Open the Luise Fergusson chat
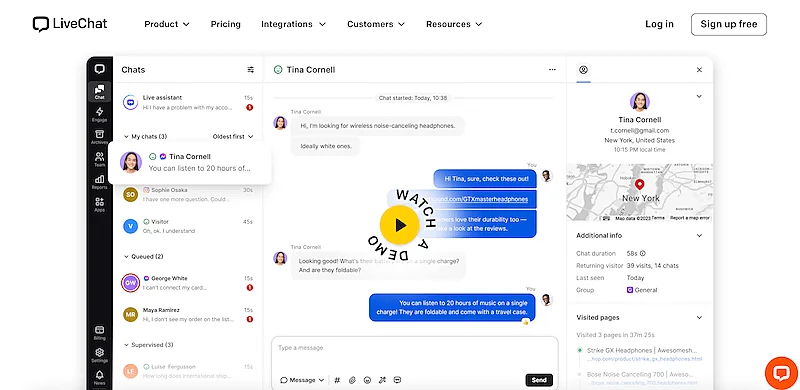The height and width of the screenshot is (390, 800). (x=188, y=371)
